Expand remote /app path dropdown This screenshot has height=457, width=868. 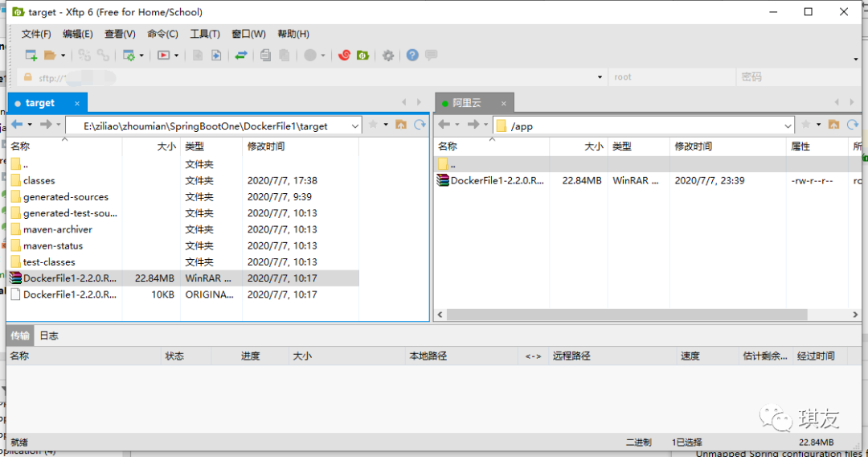788,126
